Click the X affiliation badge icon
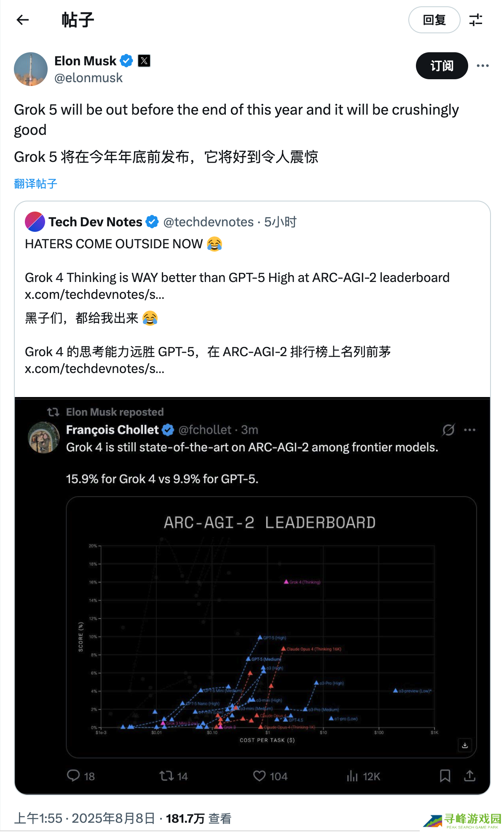 (144, 61)
